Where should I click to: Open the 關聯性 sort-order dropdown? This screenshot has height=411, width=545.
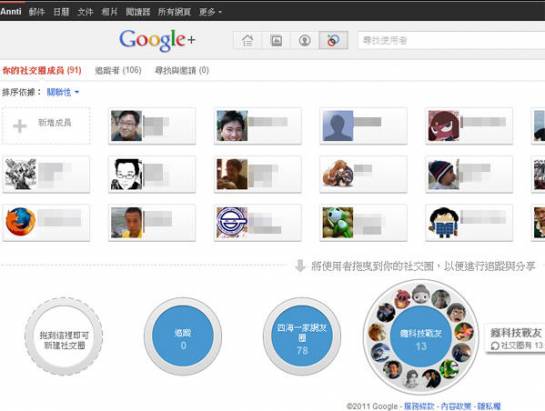point(63,92)
